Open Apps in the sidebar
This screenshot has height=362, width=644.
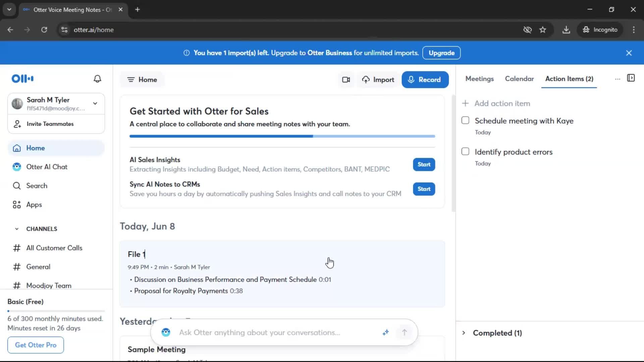pos(56,205)
